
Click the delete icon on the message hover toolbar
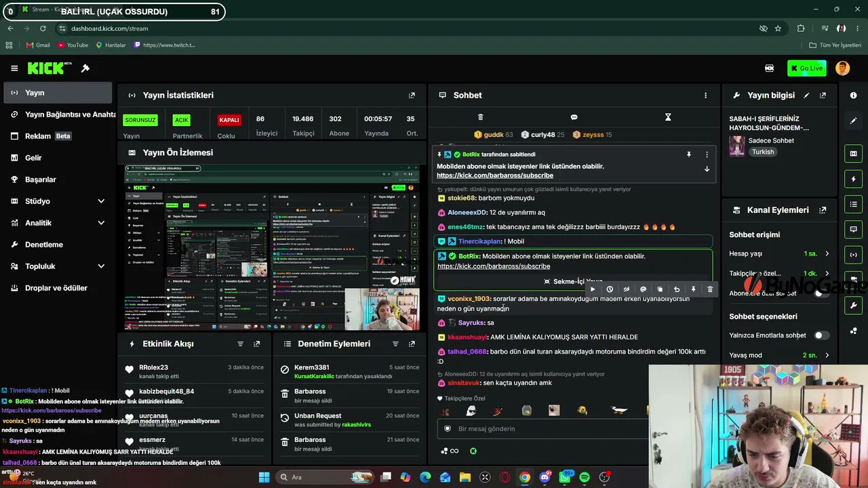pos(710,289)
